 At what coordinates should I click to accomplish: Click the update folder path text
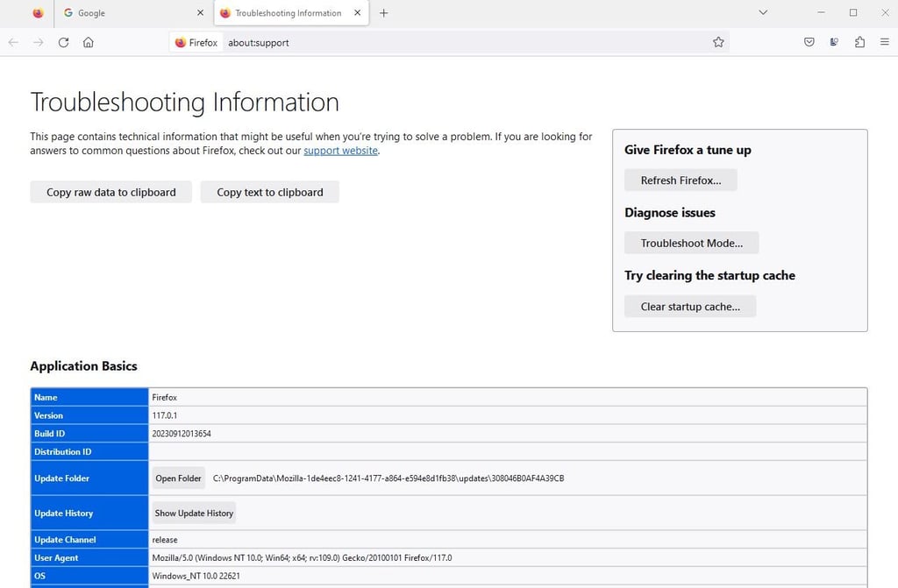388,478
